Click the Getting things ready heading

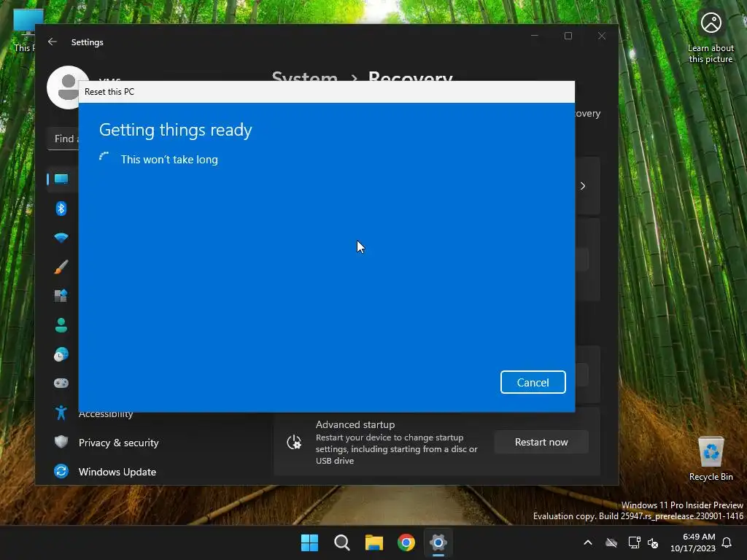[175, 130]
